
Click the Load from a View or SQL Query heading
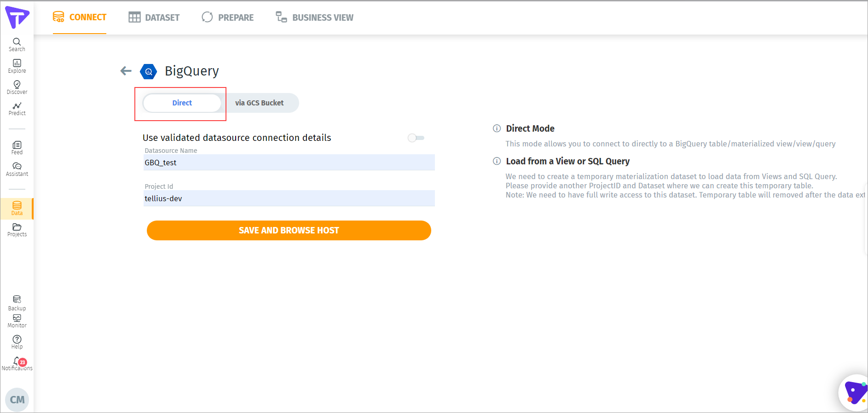tap(567, 161)
